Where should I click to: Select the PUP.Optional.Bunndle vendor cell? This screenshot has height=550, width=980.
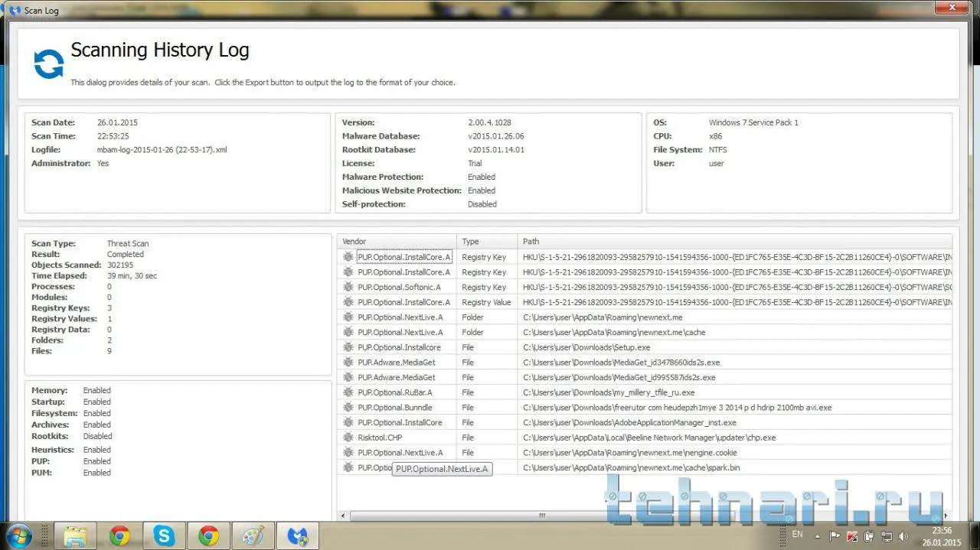point(394,408)
